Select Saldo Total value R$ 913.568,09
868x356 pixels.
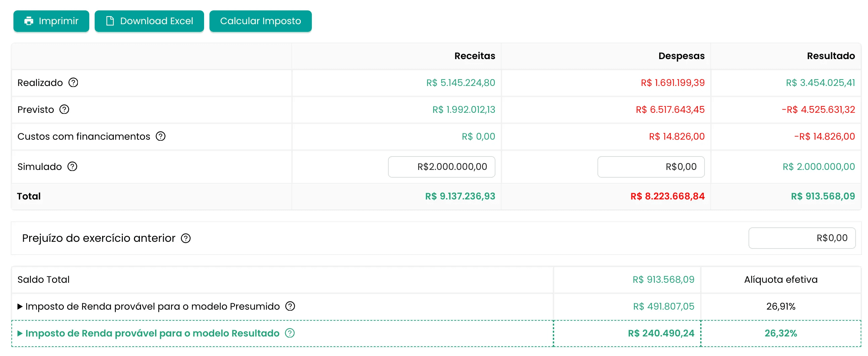tap(664, 279)
